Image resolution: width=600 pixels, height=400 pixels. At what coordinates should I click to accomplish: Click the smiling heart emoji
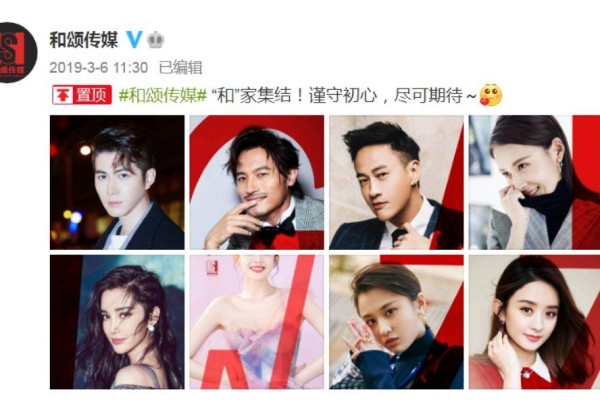click(491, 95)
